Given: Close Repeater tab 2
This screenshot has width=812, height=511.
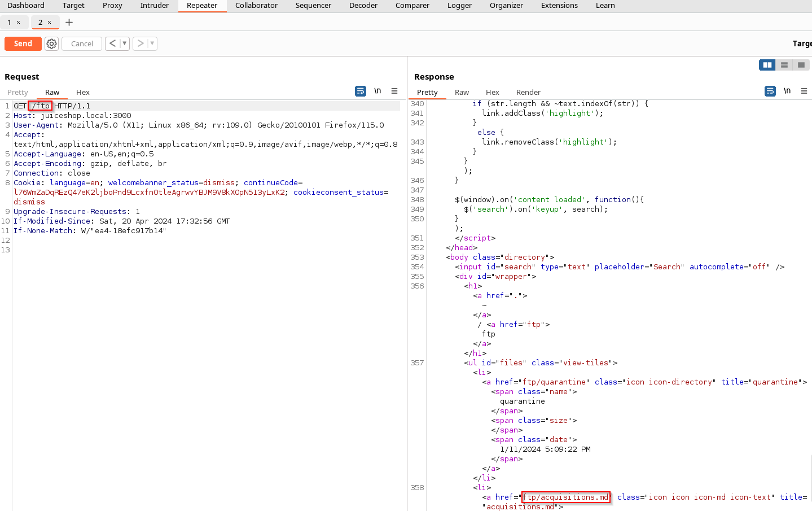Looking at the screenshot, I should click(x=50, y=23).
